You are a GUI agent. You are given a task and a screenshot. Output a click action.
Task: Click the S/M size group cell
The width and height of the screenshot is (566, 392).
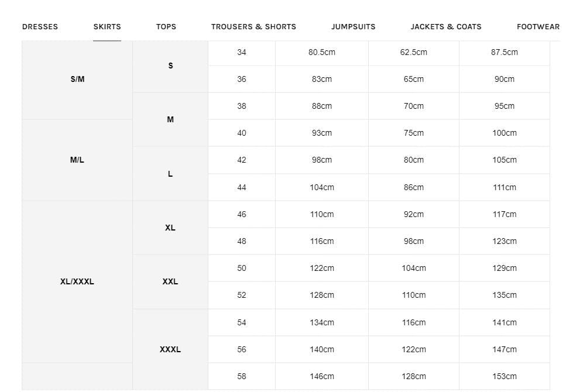click(x=77, y=79)
